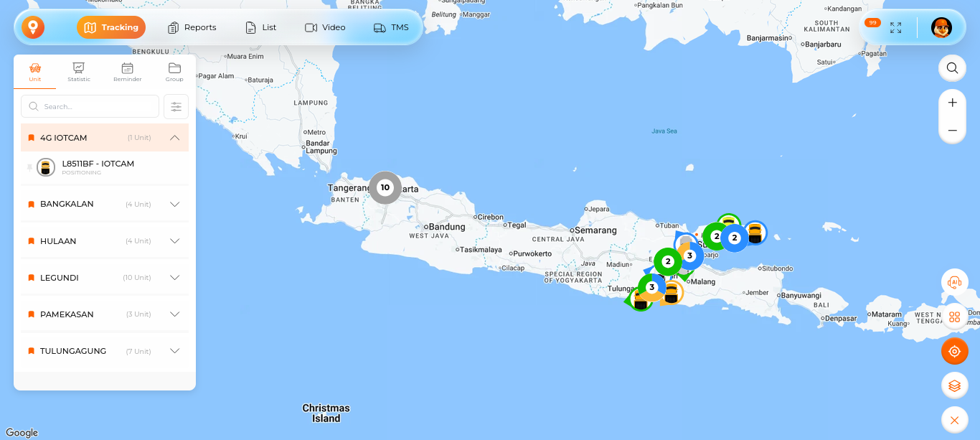Image resolution: width=980 pixels, height=440 pixels.
Task: Open the user profile avatar
Action: [941, 27]
